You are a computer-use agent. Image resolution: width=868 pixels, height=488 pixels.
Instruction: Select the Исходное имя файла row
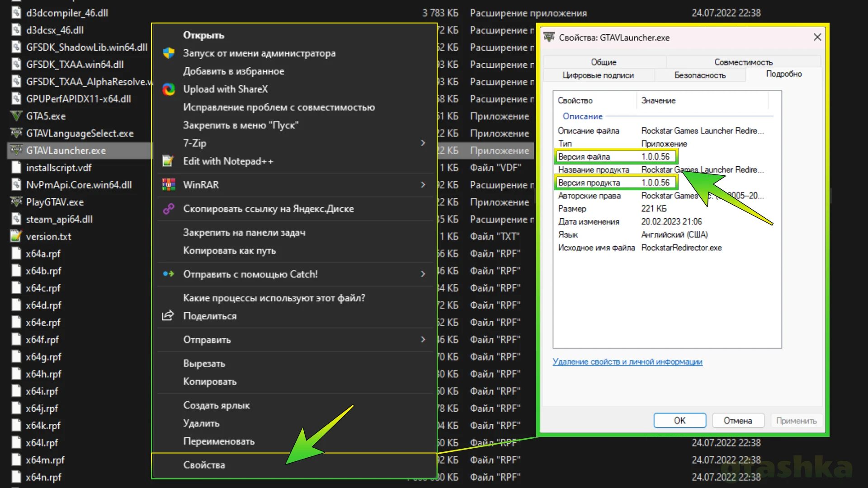640,248
